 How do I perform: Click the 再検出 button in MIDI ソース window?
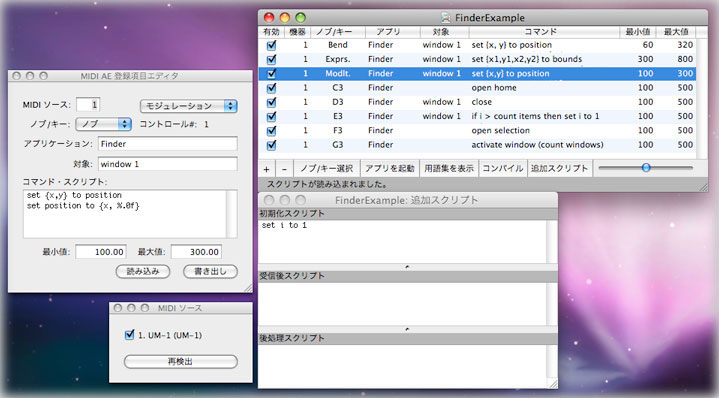coord(181,362)
